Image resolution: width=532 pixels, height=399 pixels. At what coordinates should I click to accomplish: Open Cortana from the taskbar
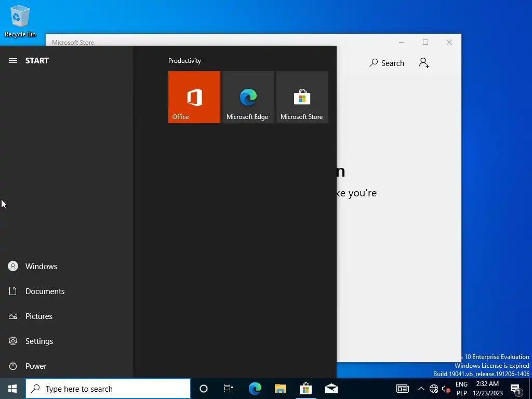204,389
